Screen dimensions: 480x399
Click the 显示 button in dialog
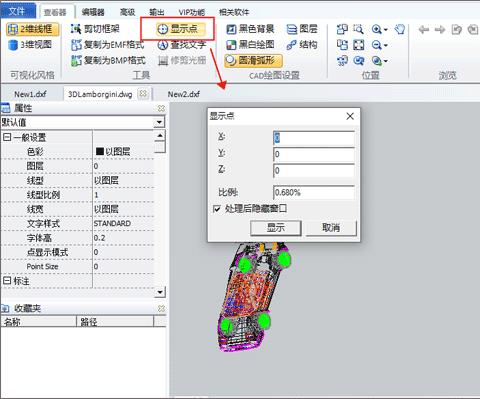pyautogui.click(x=276, y=228)
